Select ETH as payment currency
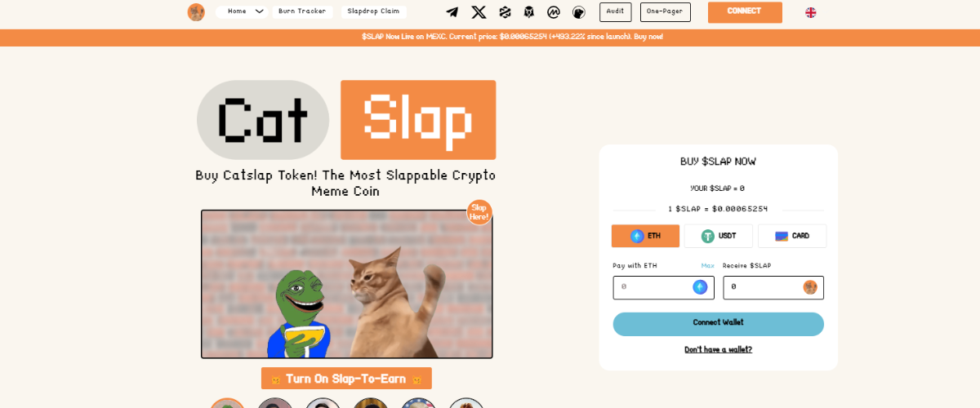980x408 pixels. tap(645, 236)
